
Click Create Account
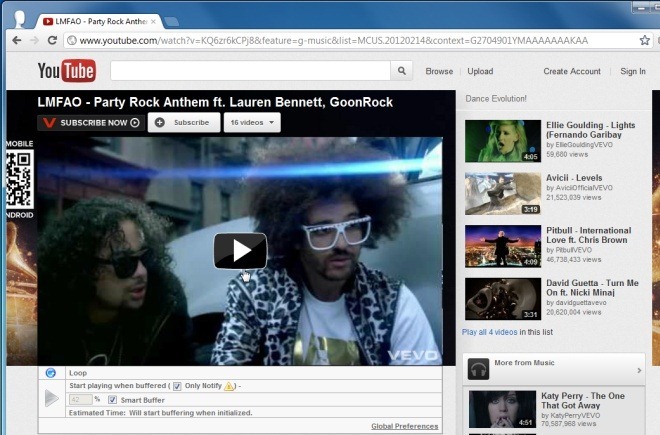(x=572, y=71)
